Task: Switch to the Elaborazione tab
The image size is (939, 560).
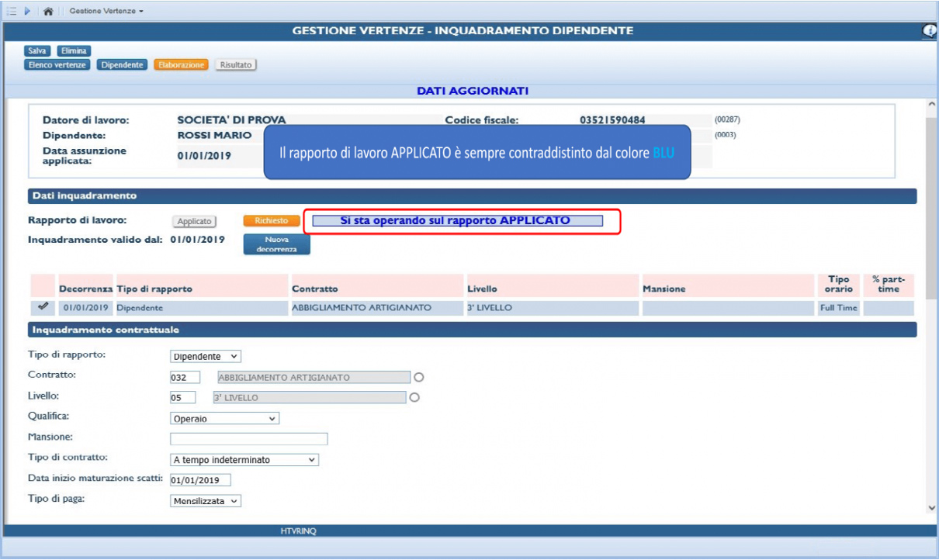Action: pos(181,64)
